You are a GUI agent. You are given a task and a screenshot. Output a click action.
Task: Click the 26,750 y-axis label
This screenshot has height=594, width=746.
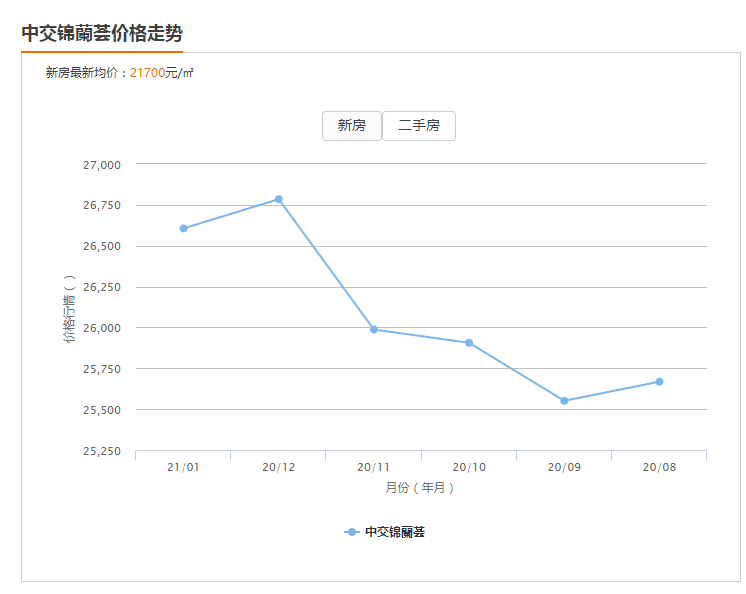pyautogui.click(x=102, y=205)
